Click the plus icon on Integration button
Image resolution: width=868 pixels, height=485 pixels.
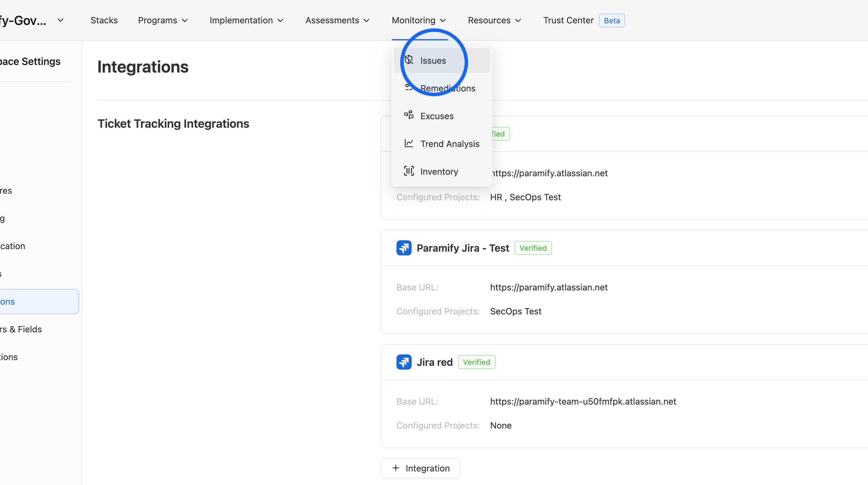(396, 468)
